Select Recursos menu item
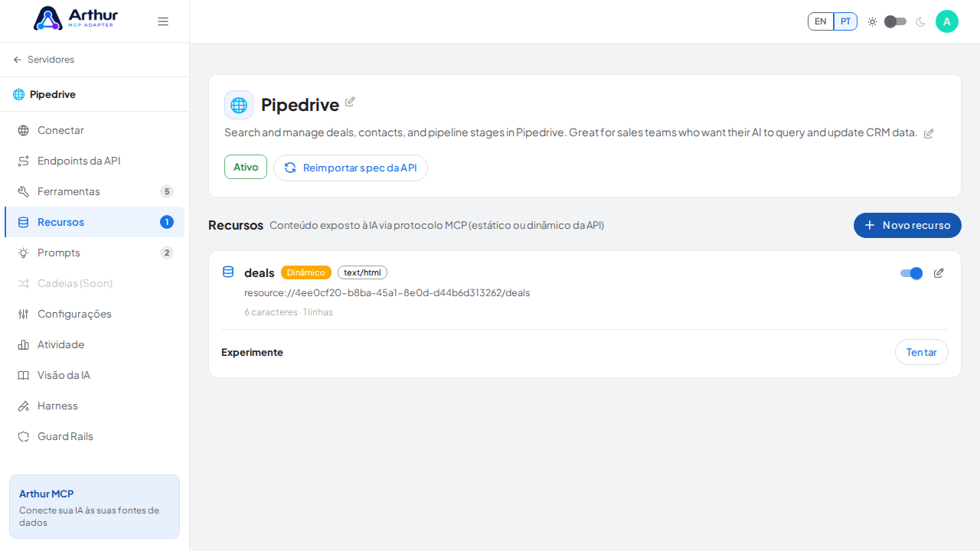Viewport: 980px width, 551px height. 94,222
